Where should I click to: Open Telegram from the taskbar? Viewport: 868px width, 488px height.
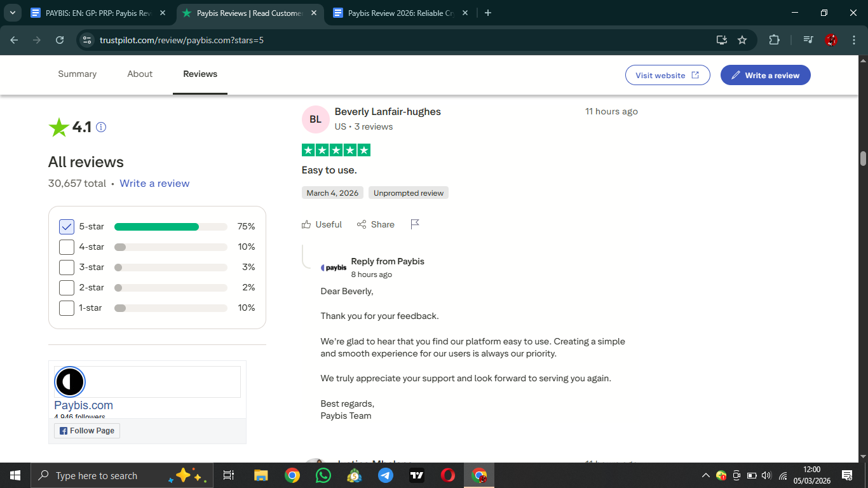click(386, 475)
